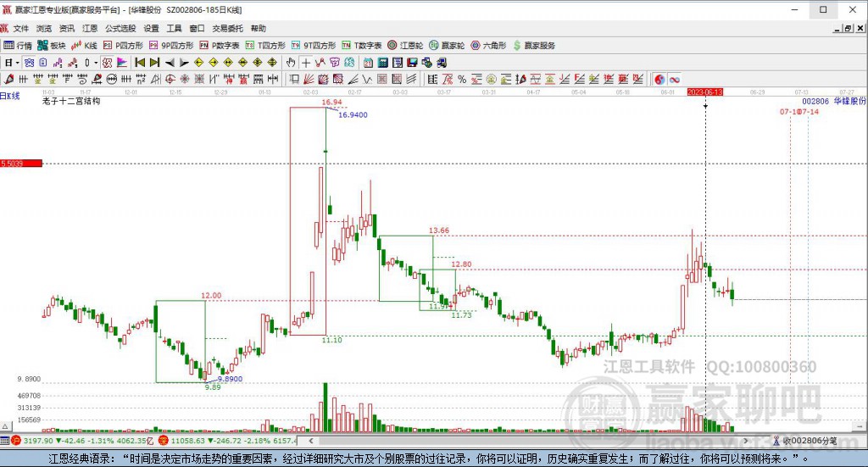The width and height of the screenshot is (868, 467).
Task: Click the 16.9400 peak price label
Action: coord(353,114)
